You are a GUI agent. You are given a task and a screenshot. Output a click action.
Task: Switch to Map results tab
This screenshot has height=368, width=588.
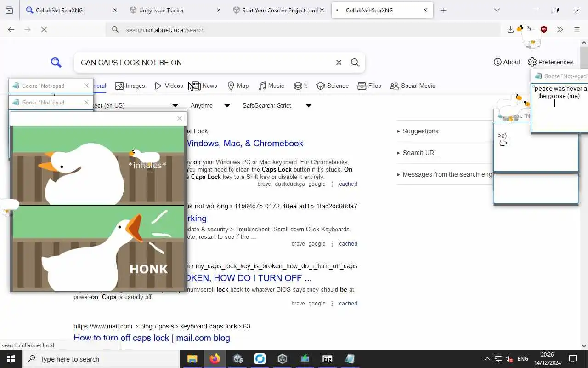(238, 86)
